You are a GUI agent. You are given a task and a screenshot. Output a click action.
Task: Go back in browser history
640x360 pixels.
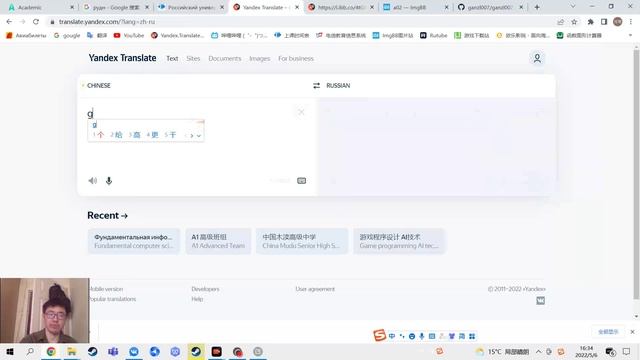pos(9,22)
